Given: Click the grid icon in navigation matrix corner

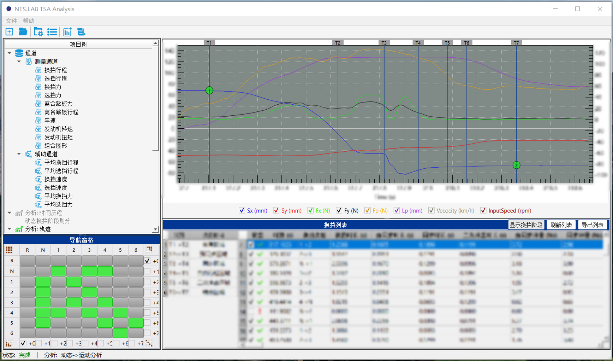Looking at the screenshot, I should (9, 250).
